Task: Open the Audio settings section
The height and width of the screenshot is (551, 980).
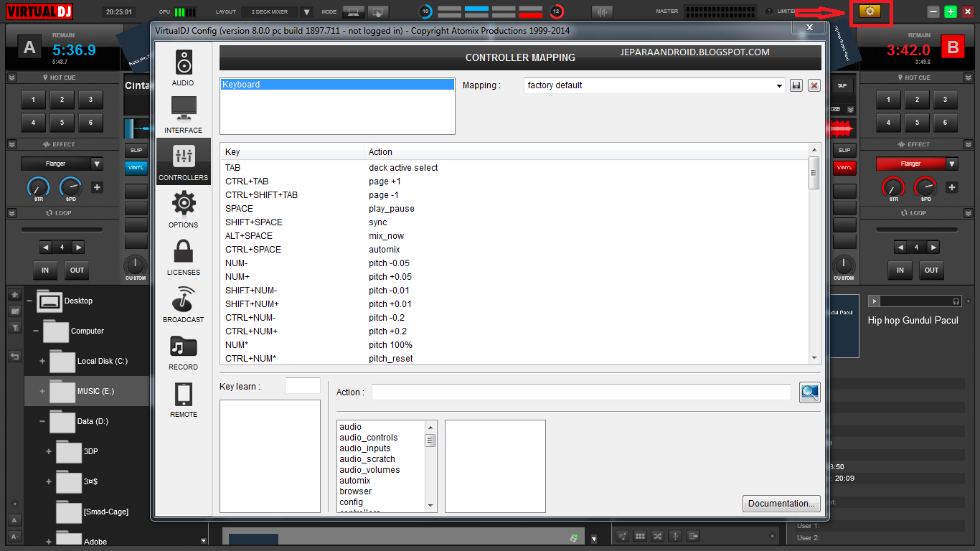Action: point(184,67)
